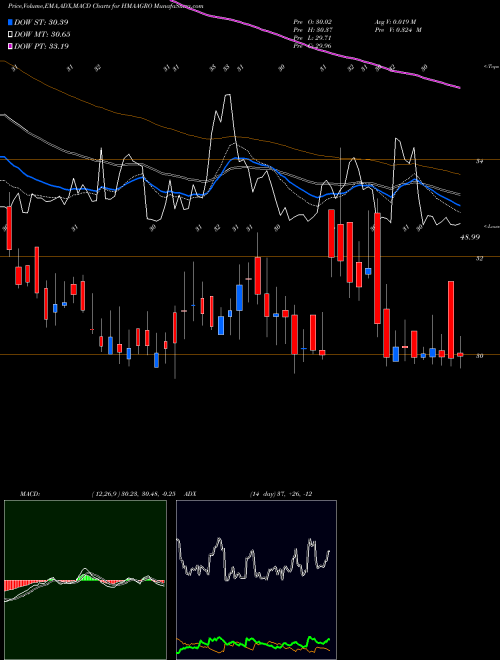Select the 'DOW MT: 30.65' legend text

pyautogui.click(x=42, y=35)
